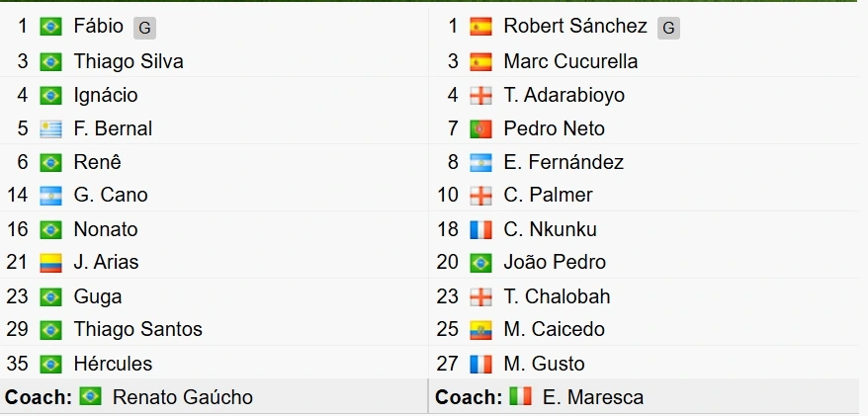Click the goalkeeper G badge next to Fábio
Viewport: 868px width, 416px height.
pos(144,29)
